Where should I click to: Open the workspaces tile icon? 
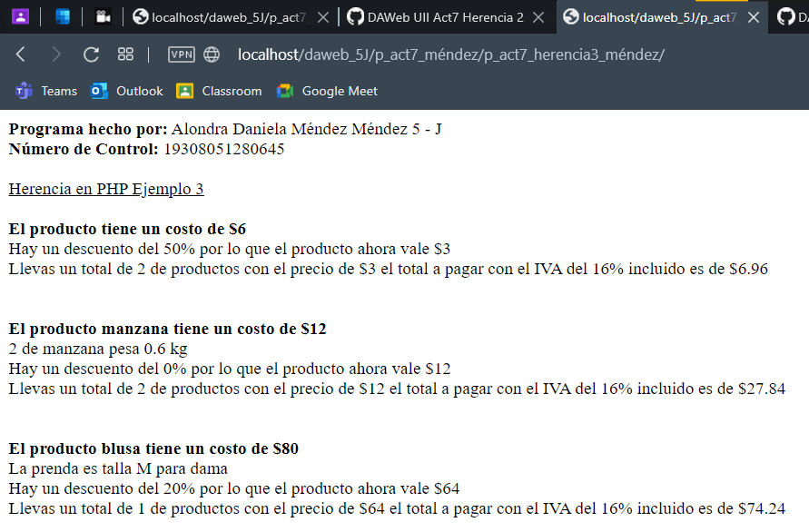point(125,54)
